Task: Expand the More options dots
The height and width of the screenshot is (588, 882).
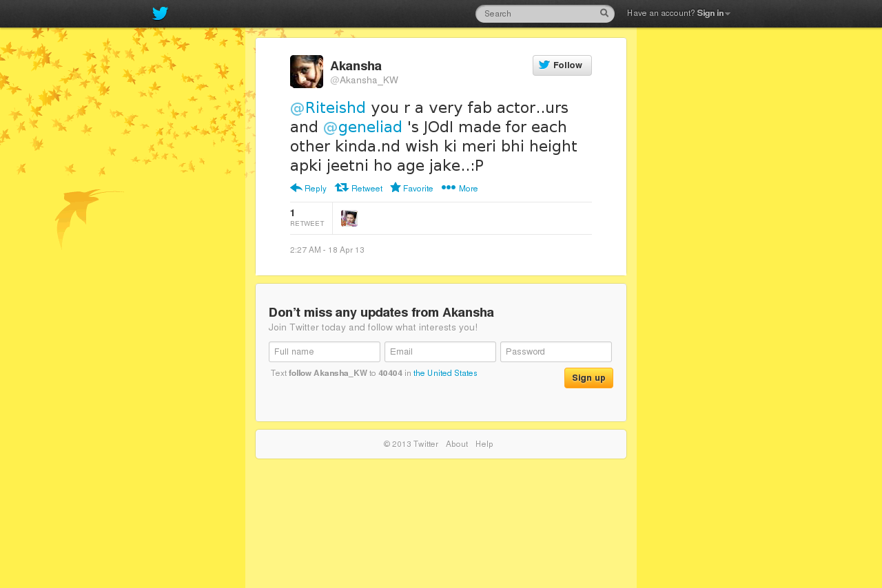Action: click(x=449, y=187)
